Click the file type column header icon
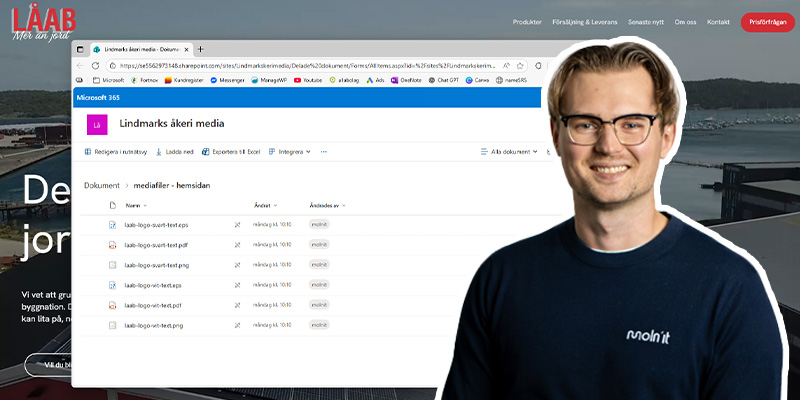Viewport: 800px width, 400px height. [113, 205]
